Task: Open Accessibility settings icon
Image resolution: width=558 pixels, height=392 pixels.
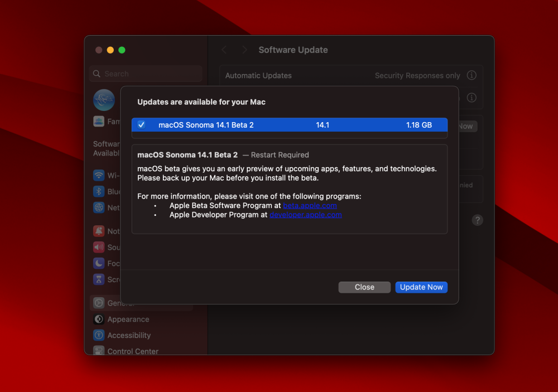Action: click(x=99, y=335)
